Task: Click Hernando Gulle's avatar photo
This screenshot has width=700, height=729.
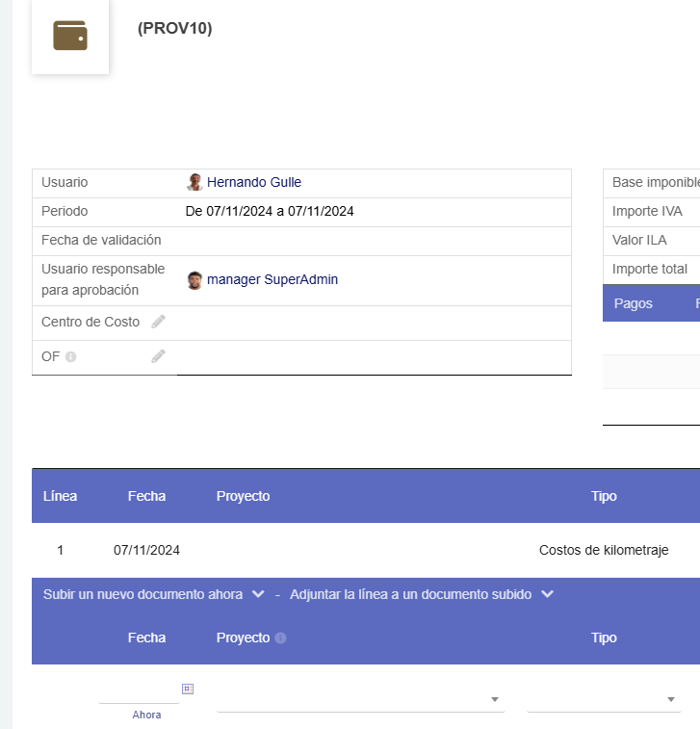Action: click(x=194, y=182)
